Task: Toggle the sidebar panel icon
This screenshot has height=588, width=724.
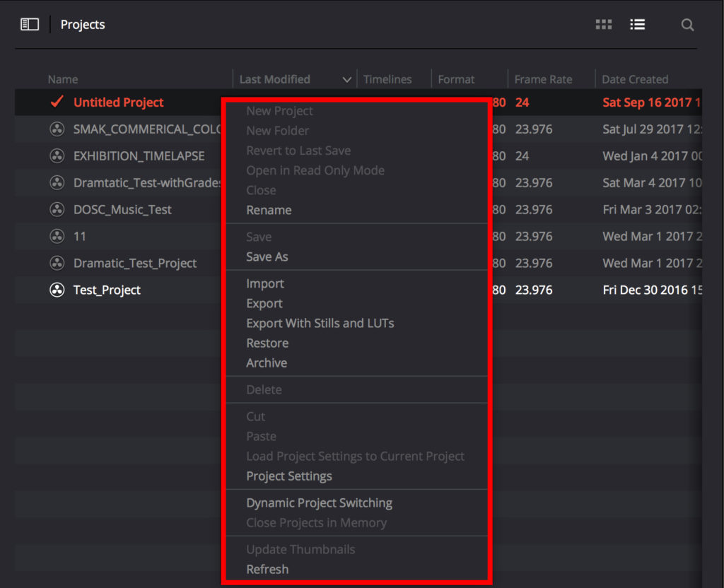Action: (x=30, y=24)
